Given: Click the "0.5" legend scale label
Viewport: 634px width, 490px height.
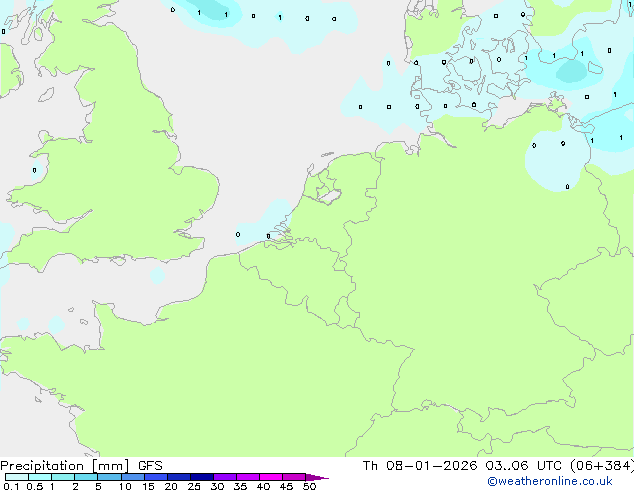Looking at the screenshot, I should pyautogui.click(x=35, y=486).
